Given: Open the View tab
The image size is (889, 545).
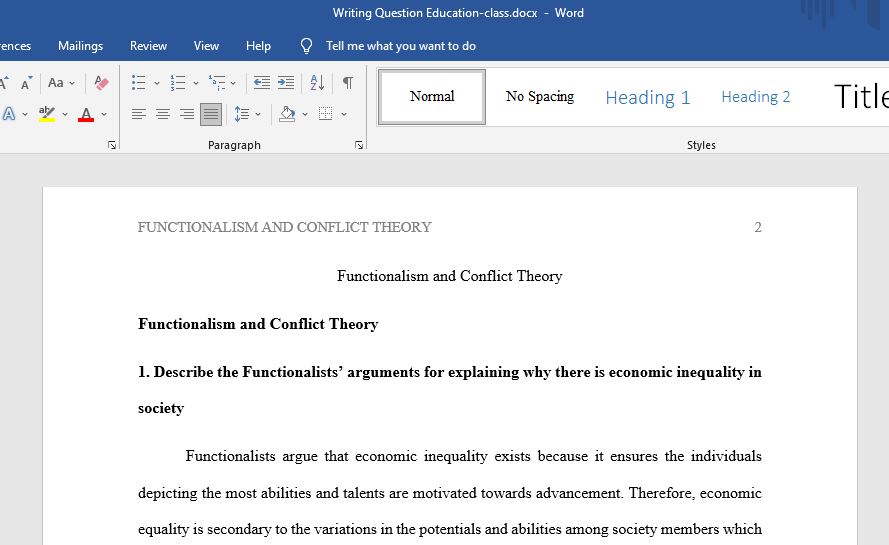Looking at the screenshot, I should point(206,46).
